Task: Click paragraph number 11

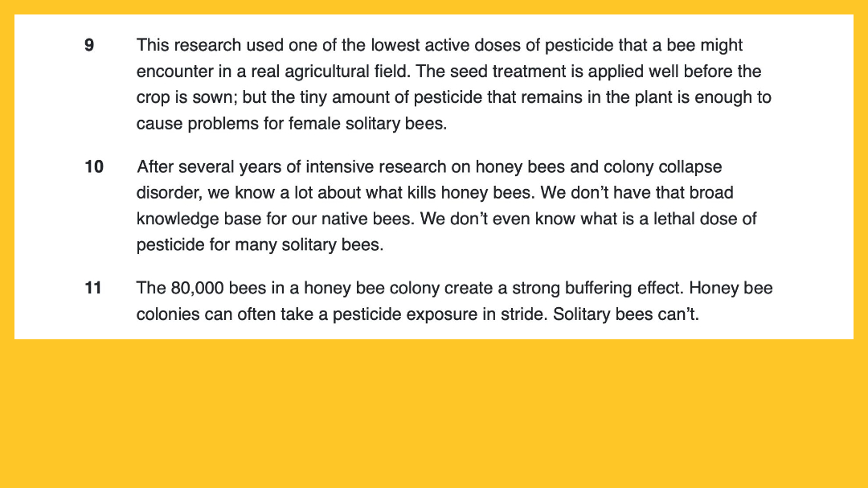Action: tap(93, 288)
